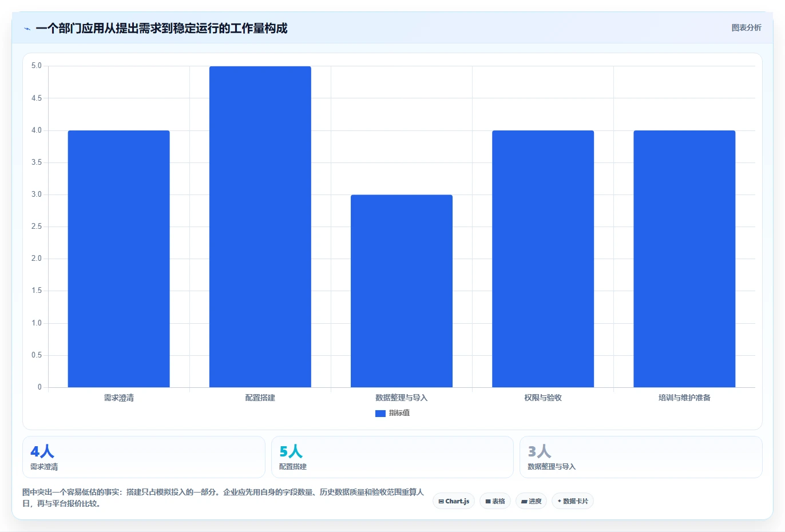Screen dimensions: 785x532
Task: Select the 进度 tag chip
Action: (532, 501)
